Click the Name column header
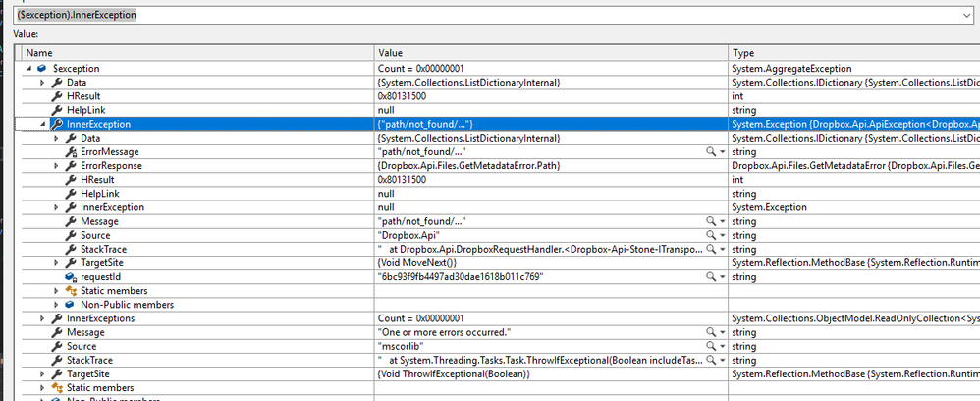 coord(198,53)
